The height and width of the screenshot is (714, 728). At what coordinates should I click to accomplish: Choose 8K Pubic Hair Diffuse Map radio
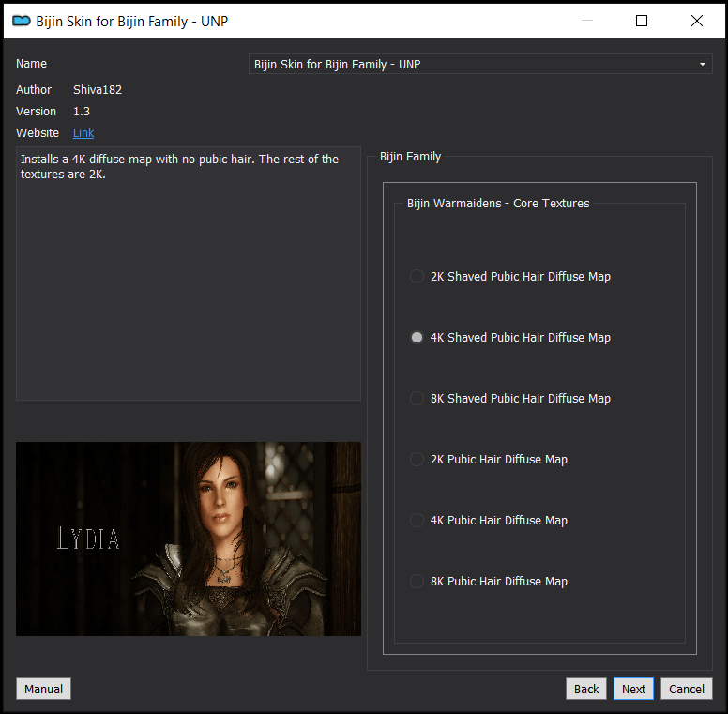489,581
